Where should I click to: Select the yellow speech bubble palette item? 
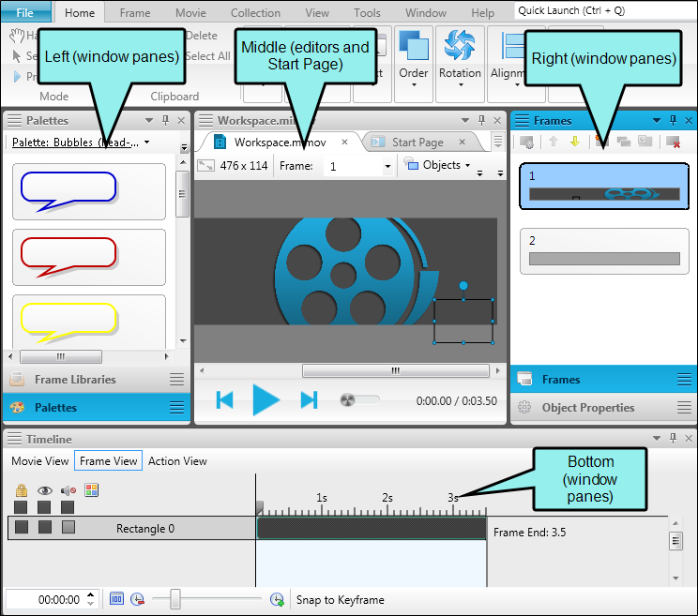pos(89,322)
